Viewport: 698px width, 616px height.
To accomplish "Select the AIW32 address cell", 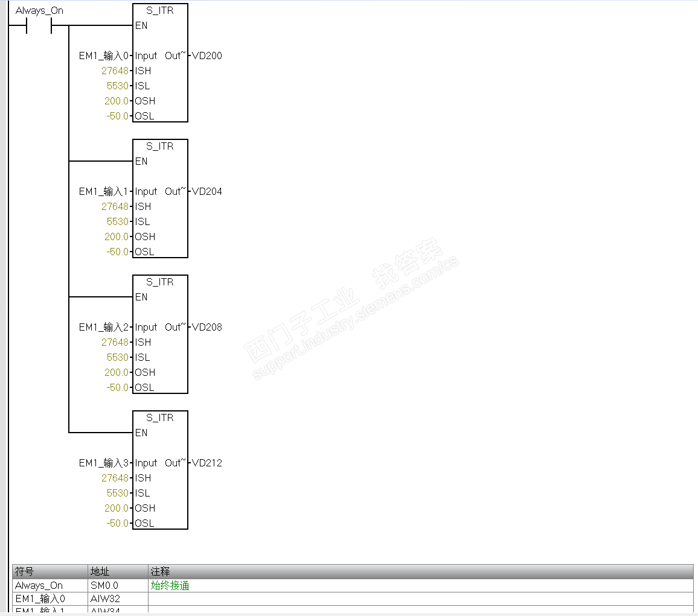I will pyautogui.click(x=118, y=599).
